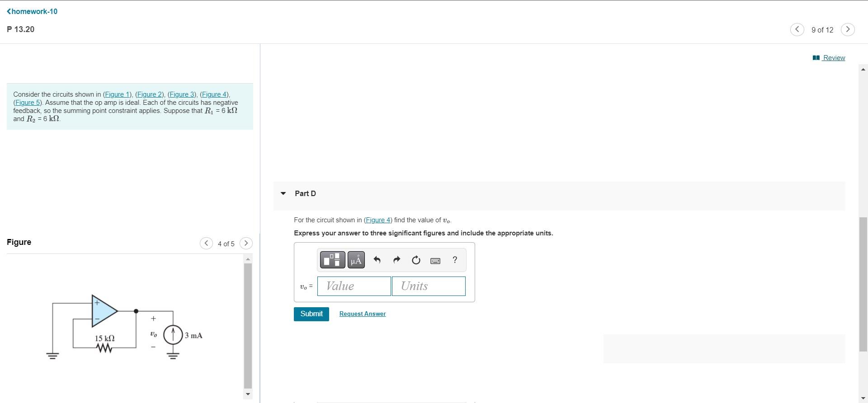
Task: Click main page scroll down arrow
Action: tap(863, 398)
